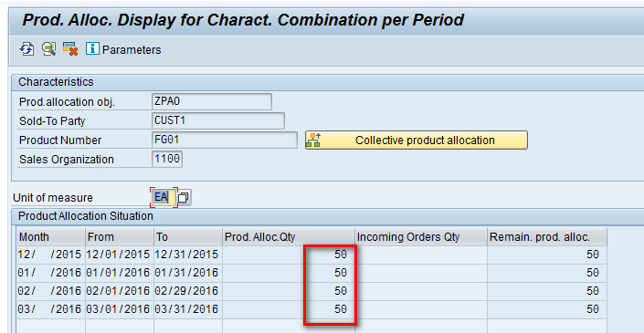Image resolution: width=644 pixels, height=333 pixels.
Task: Select the Unit of measure EA field
Action: click(164, 197)
